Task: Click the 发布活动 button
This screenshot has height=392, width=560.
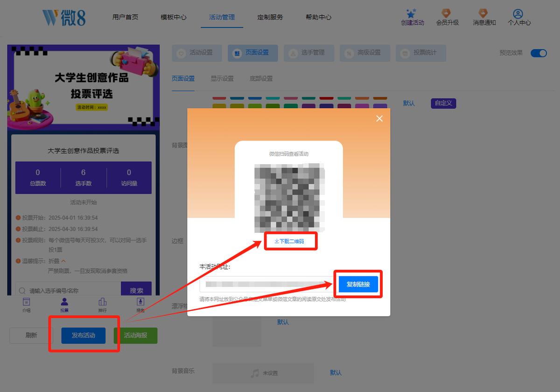Action: pyautogui.click(x=83, y=336)
